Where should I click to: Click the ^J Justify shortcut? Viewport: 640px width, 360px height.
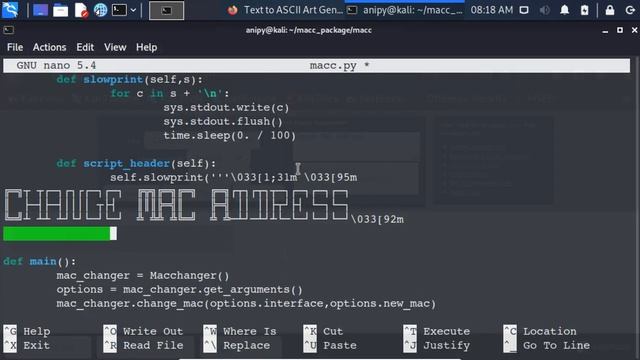pos(437,346)
